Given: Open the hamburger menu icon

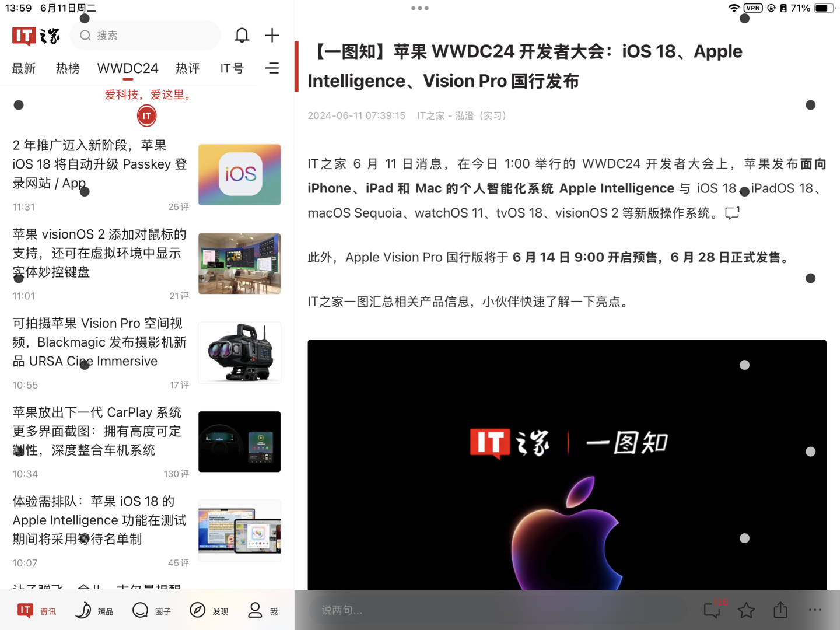Looking at the screenshot, I should point(272,68).
